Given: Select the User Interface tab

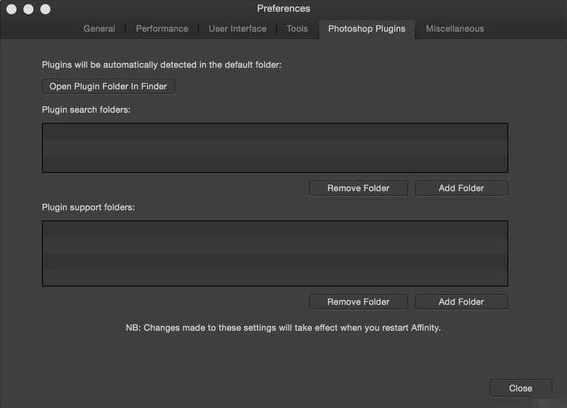Looking at the screenshot, I should tap(238, 29).
